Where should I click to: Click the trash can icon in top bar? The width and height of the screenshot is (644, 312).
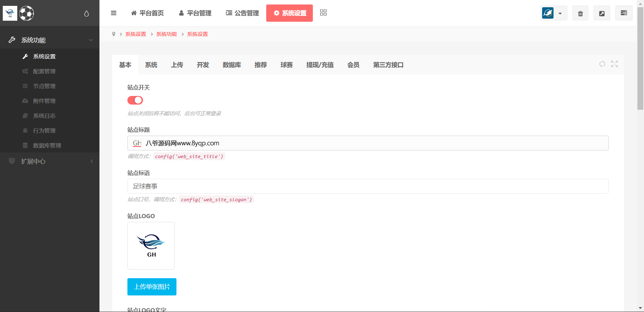click(580, 13)
